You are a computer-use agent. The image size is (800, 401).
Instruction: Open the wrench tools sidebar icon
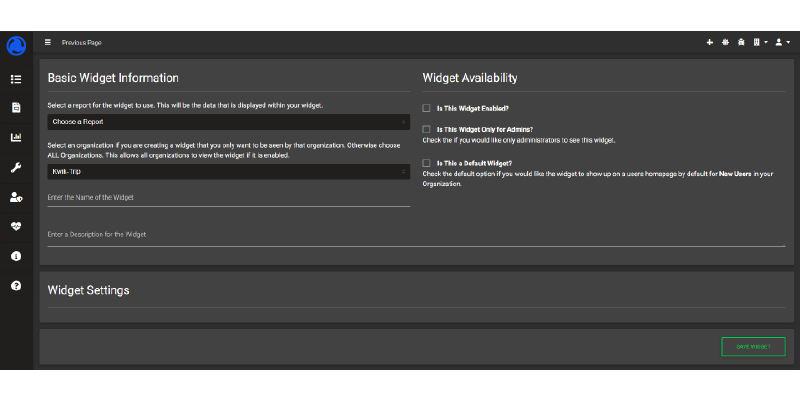click(x=16, y=167)
